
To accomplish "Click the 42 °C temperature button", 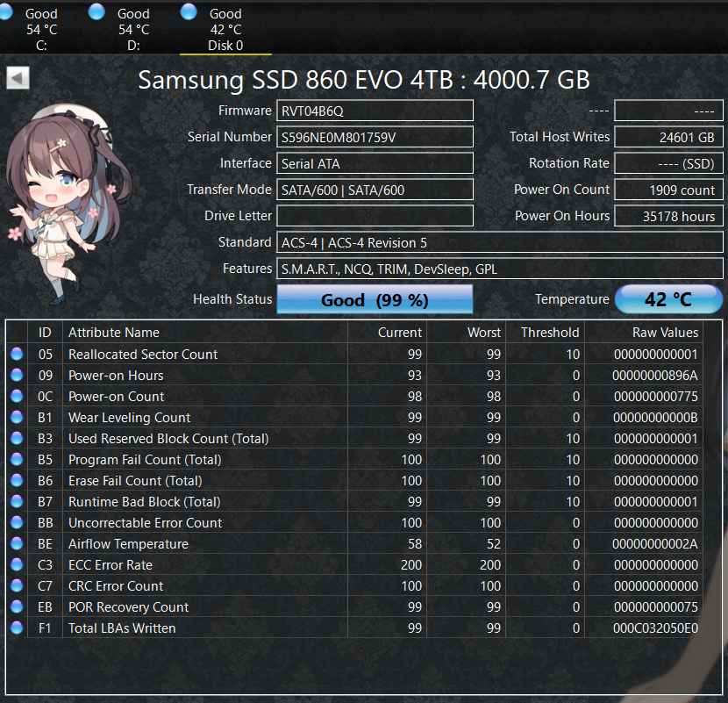I will tap(668, 299).
